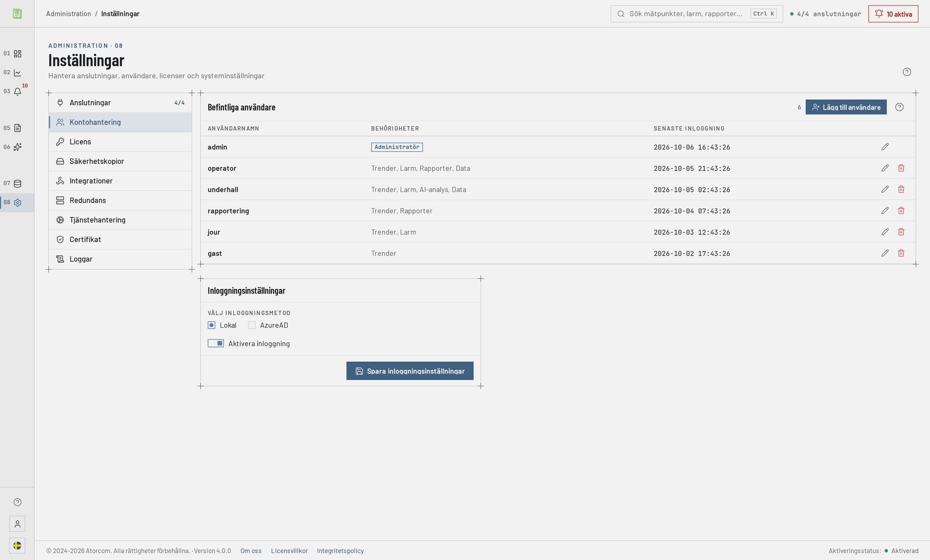Open the database icon labeled 07

point(17,183)
